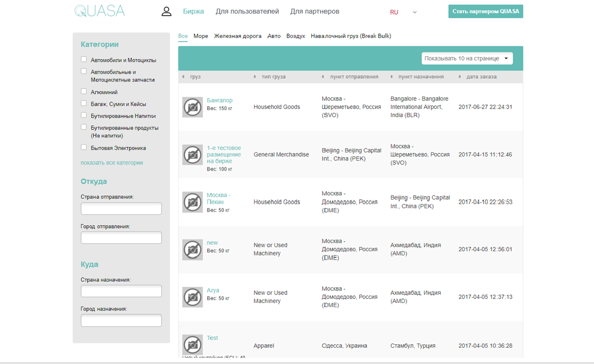Sort by груз column arrow icon

(x=184, y=77)
